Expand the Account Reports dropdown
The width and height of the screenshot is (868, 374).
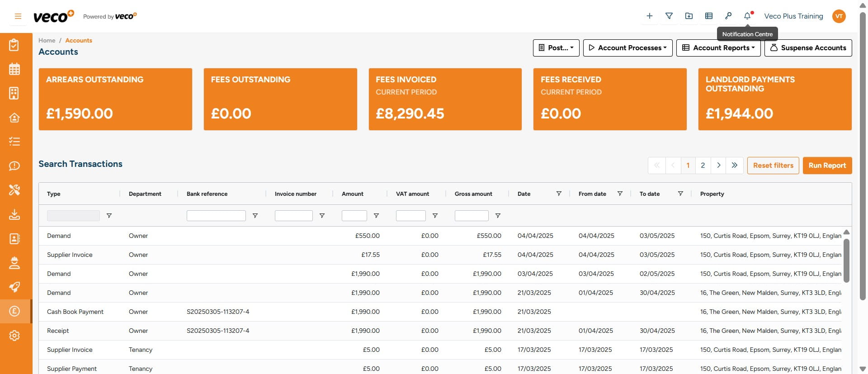718,48
